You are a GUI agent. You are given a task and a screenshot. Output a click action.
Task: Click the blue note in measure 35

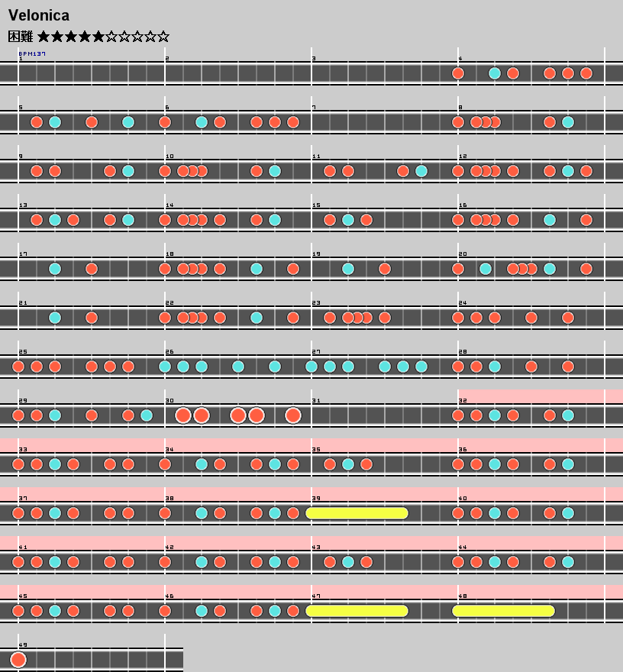tap(348, 464)
